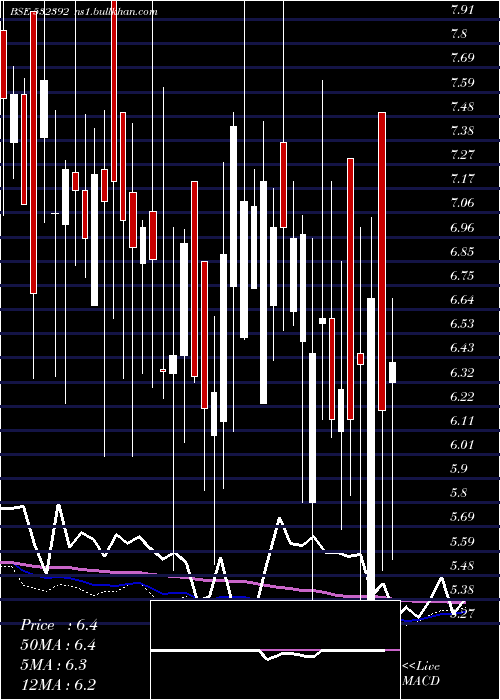The image size is (500, 700).
Task: Click the 7.38 price axis label
Action: pos(462,131)
